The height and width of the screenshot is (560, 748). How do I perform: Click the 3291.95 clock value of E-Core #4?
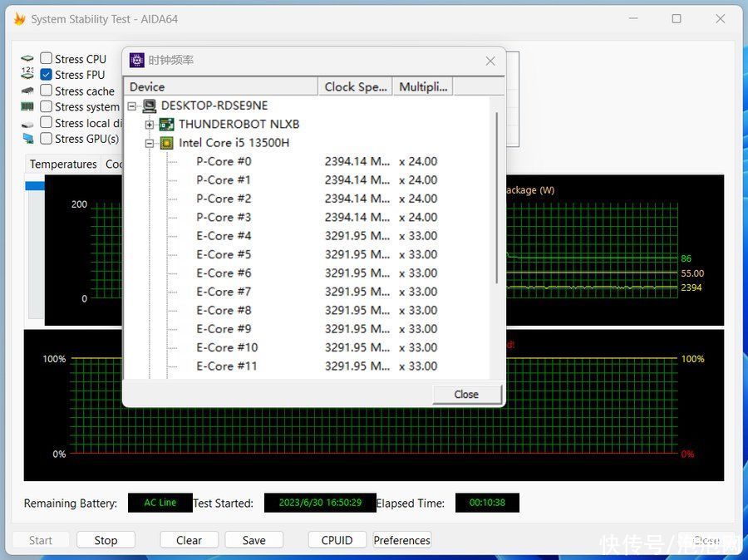[357, 236]
